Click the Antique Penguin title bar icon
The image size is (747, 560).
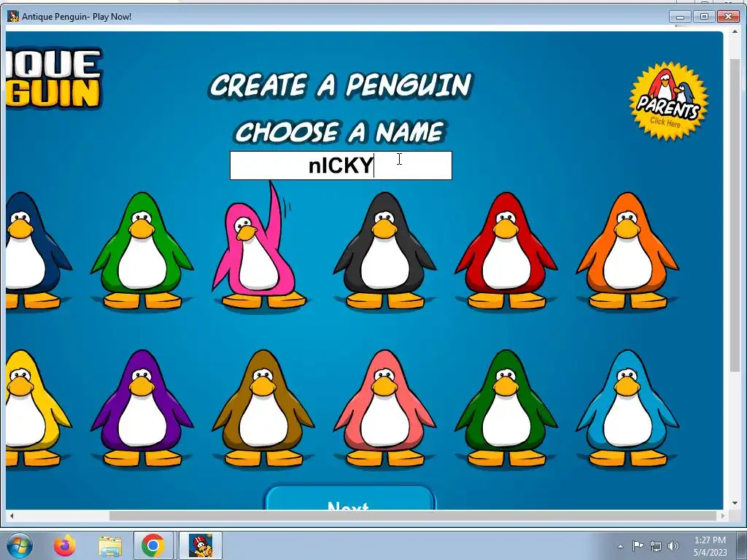tap(13, 16)
